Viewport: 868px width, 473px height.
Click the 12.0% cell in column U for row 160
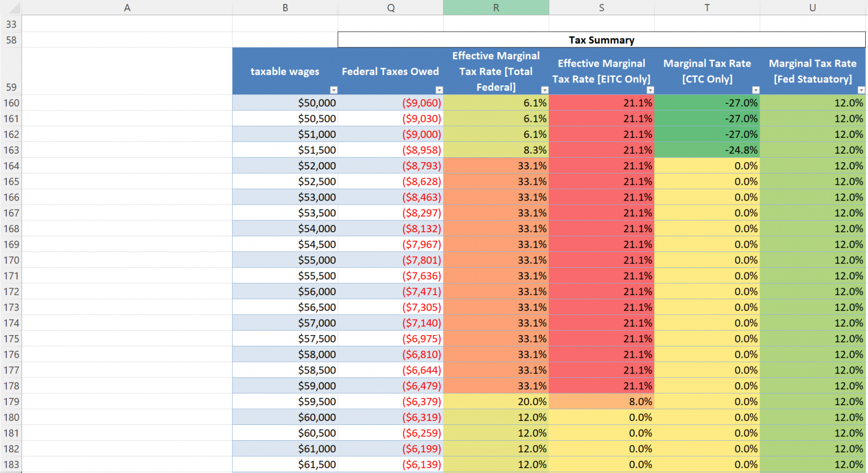click(x=813, y=102)
